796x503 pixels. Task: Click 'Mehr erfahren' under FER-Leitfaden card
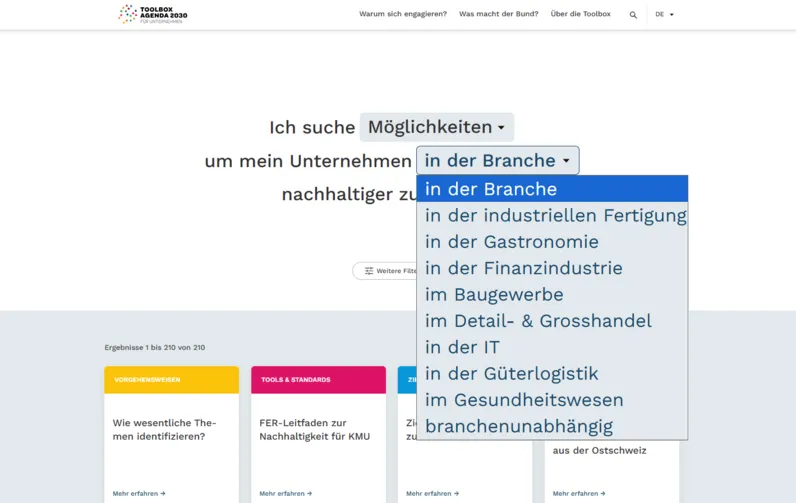(285, 493)
